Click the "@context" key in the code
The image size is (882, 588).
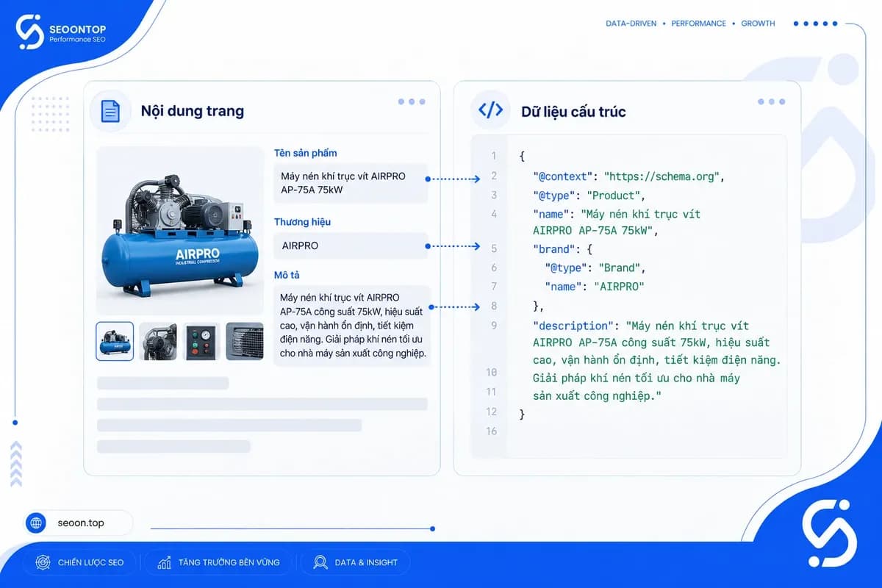[564, 176]
